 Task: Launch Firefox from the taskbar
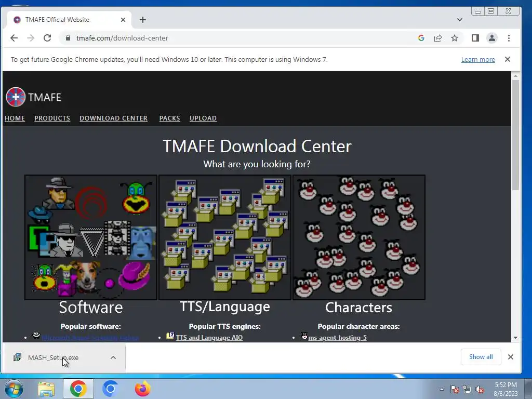tap(142, 389)
